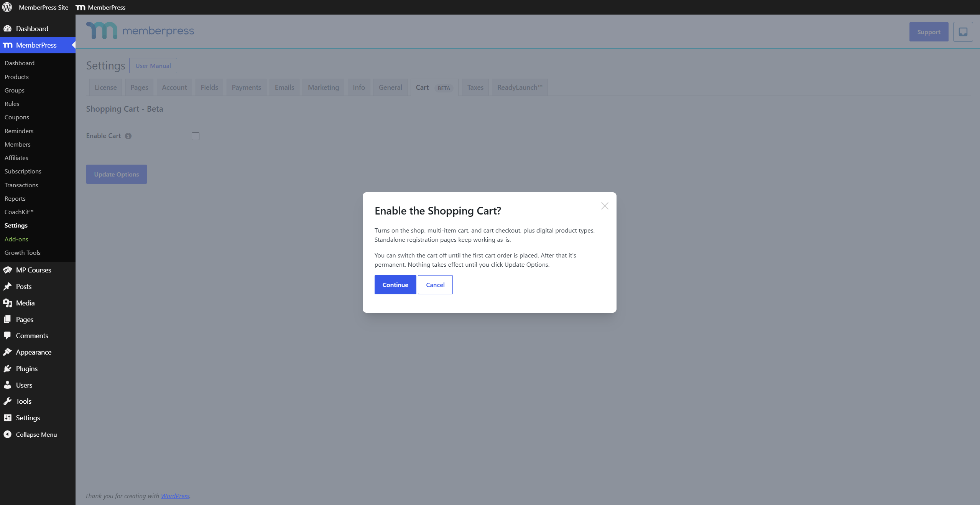Click the Update Options button
Screen dimensions: 980x505
tap(117, 174)
